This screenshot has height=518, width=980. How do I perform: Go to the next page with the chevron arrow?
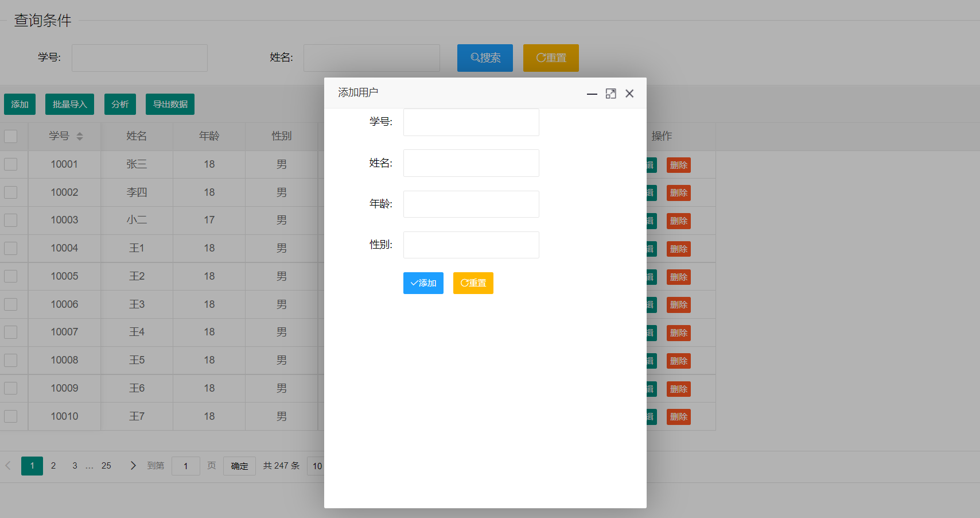133,466
